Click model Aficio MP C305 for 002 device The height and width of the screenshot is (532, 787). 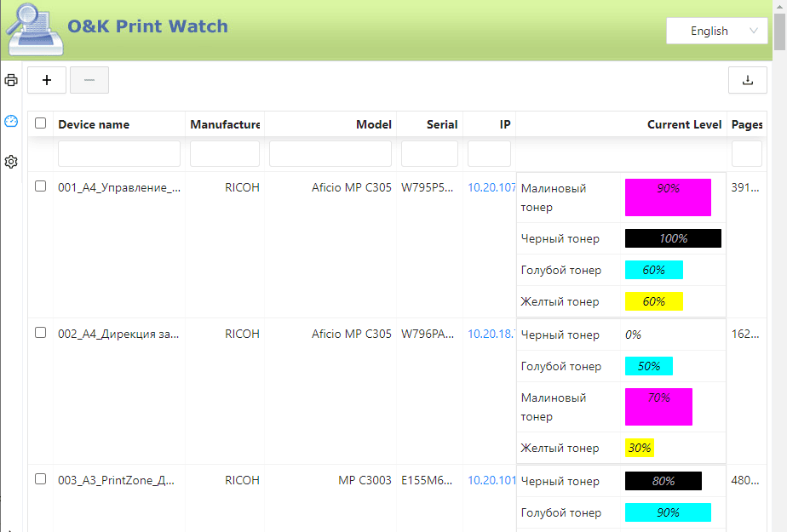351,334
